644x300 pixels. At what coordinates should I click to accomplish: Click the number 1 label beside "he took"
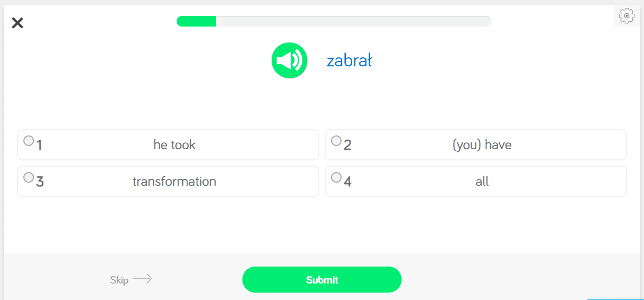click(x=39, y=145)
